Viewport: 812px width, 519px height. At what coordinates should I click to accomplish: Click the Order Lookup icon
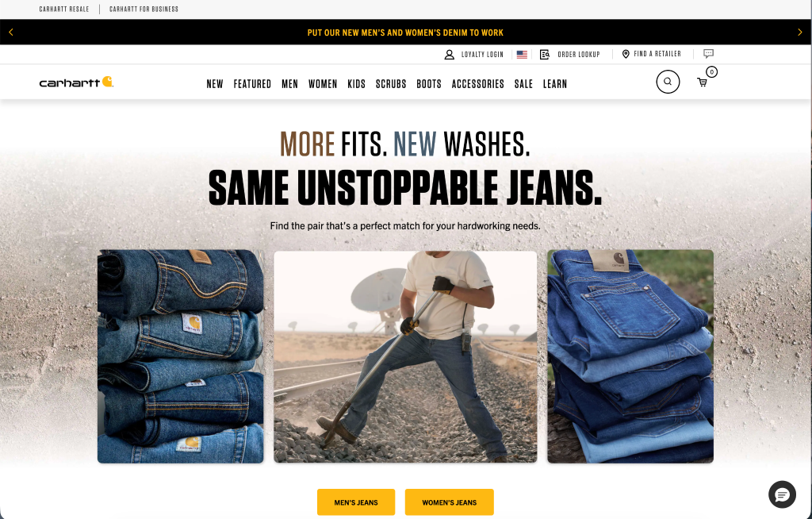pos(544,55)
